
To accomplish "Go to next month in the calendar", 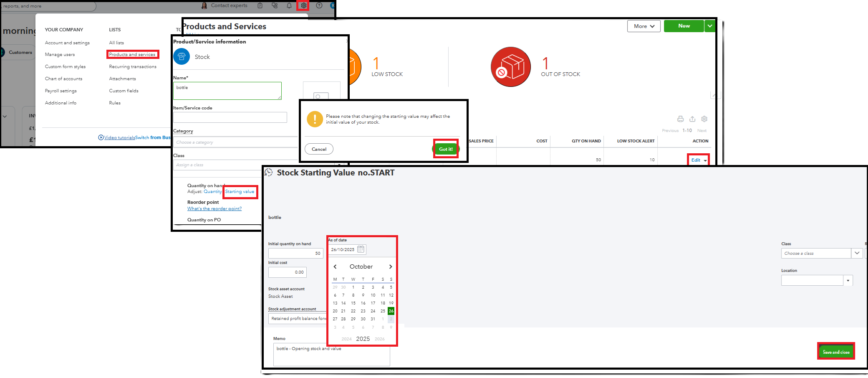I will (391, 266).
